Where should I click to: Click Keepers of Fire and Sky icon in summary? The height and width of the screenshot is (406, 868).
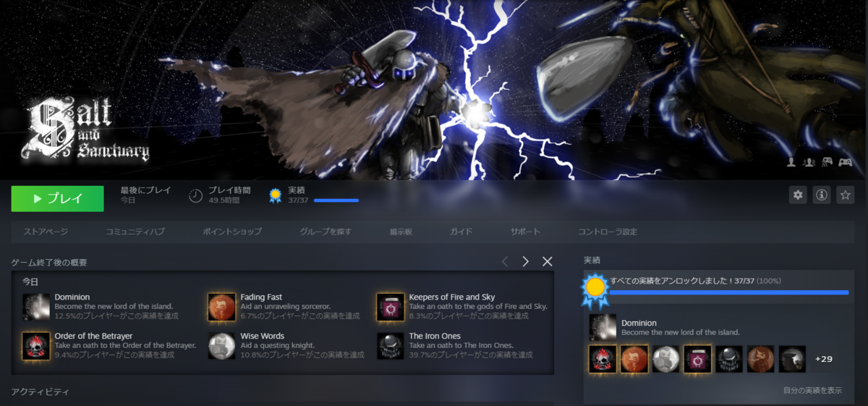point(391,307)
